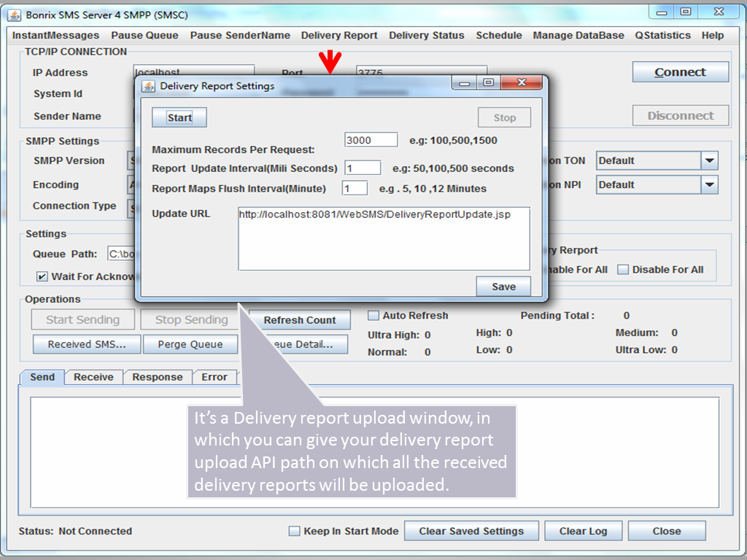This screenshot has height=560, width=747.
Task: Click the Status: Not Connected text
Action: pos(75,531)
